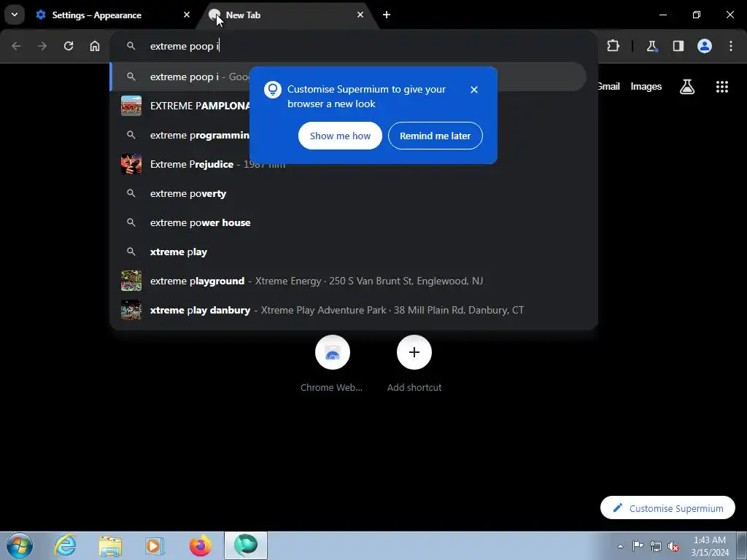Click the Show me how button
This screenshot has height=560, width=747.
point(340,136)
